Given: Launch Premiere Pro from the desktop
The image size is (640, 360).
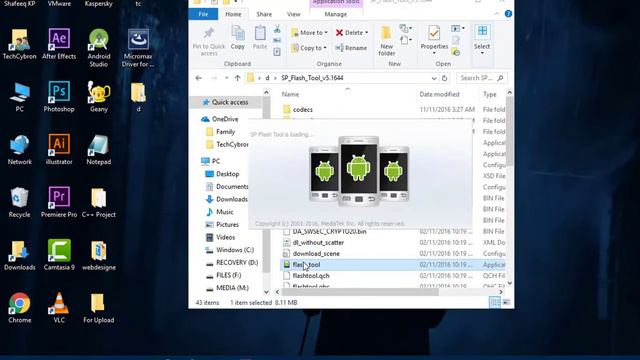Looking at the screenshot, I should [59, 202].
